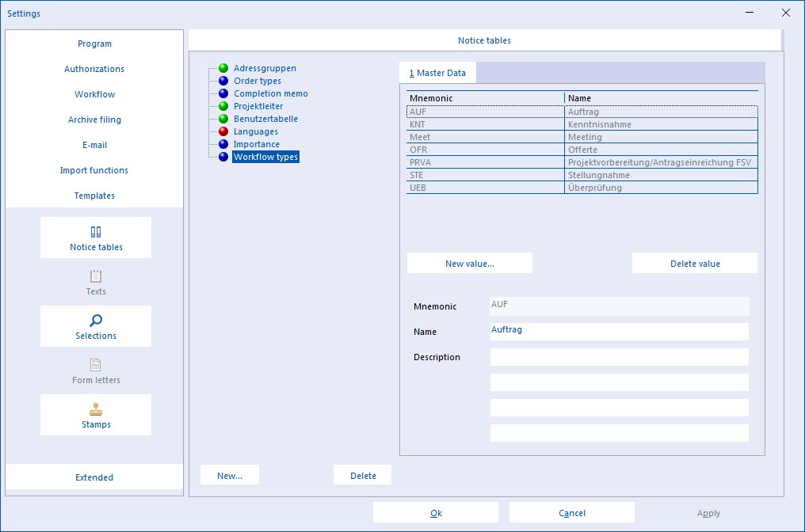Image resolution: width=805 pixels, height=532 pixels.
Task: Click the green ball beside Adressgruppen
Action: pos(223,68)
